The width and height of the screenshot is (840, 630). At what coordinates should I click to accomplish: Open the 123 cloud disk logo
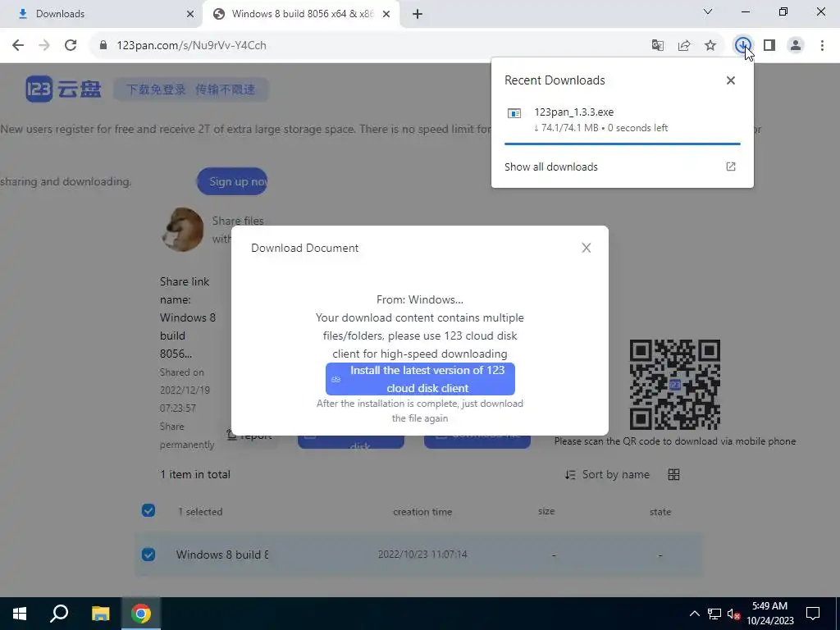[63, 89]
